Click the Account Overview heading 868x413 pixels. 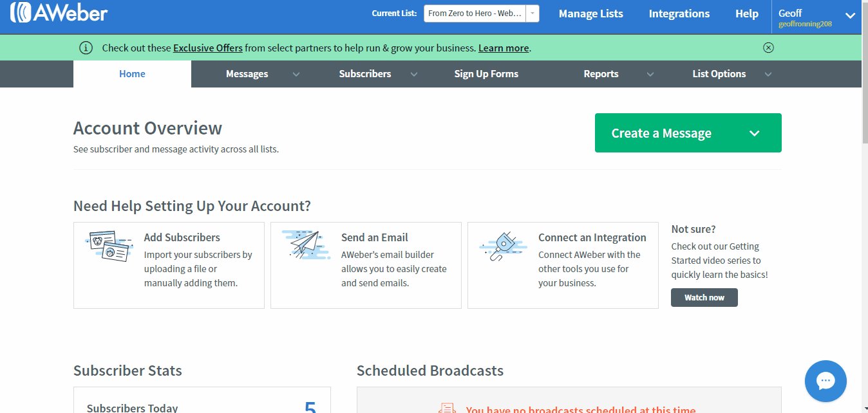[x=147, y=128]
